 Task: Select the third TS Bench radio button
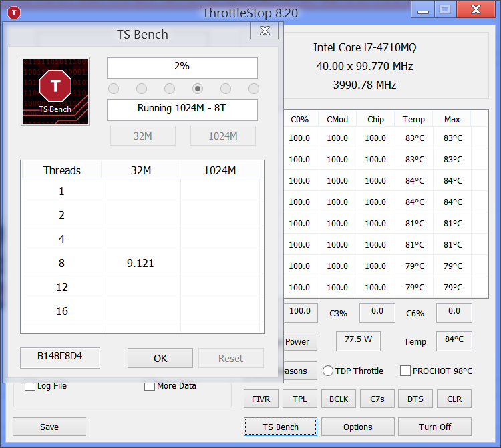click(170, 89)
